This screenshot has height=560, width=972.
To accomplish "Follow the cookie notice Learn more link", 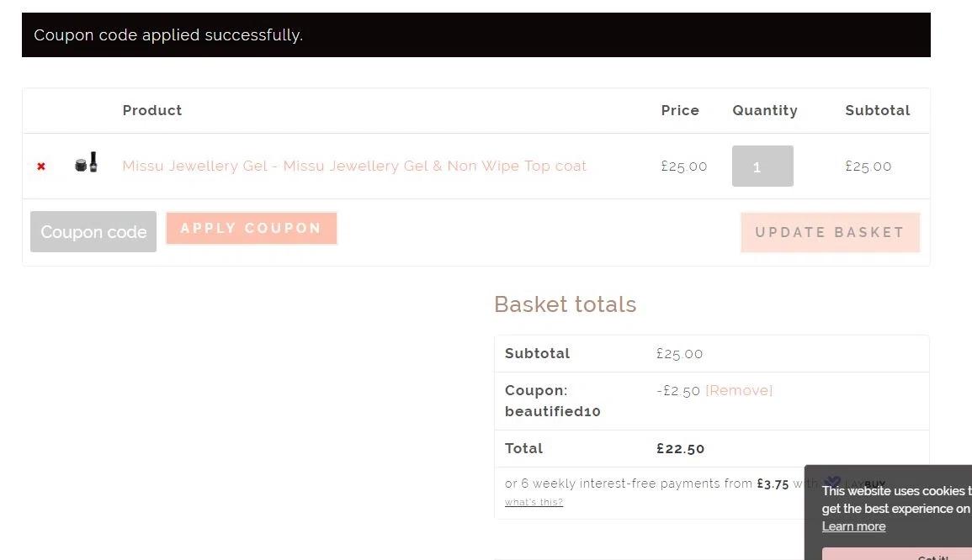I will pos(853,526).
